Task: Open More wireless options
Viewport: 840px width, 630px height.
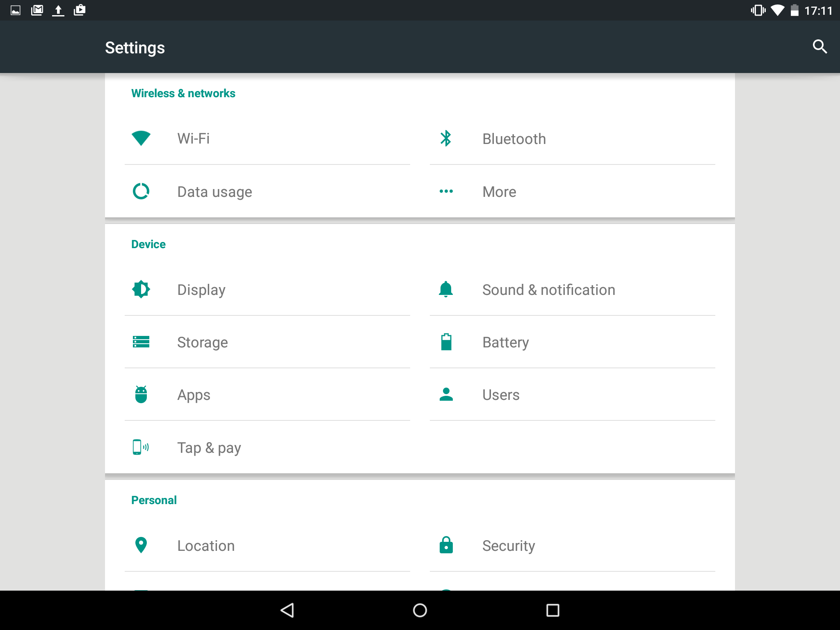Action: point(573,192)
